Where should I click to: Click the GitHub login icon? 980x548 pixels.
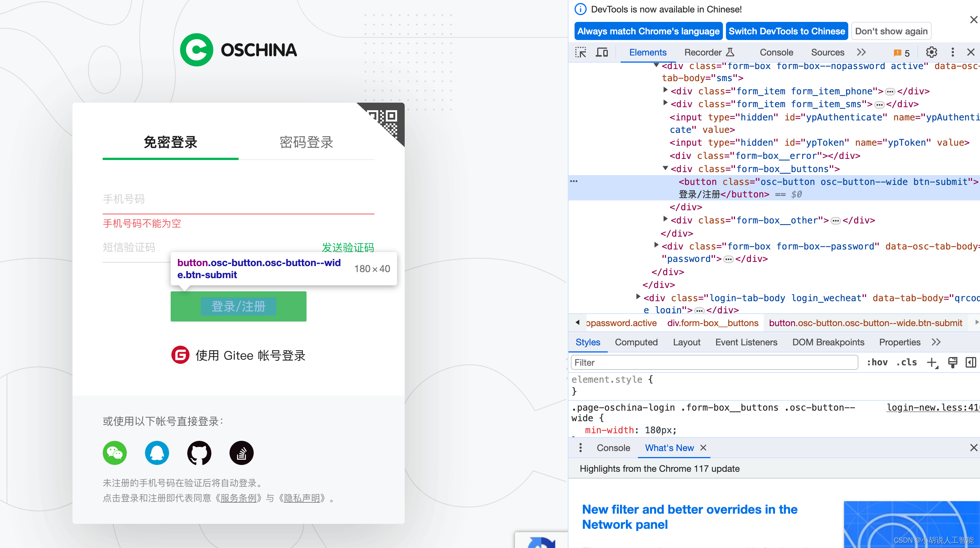click(199, 453)
